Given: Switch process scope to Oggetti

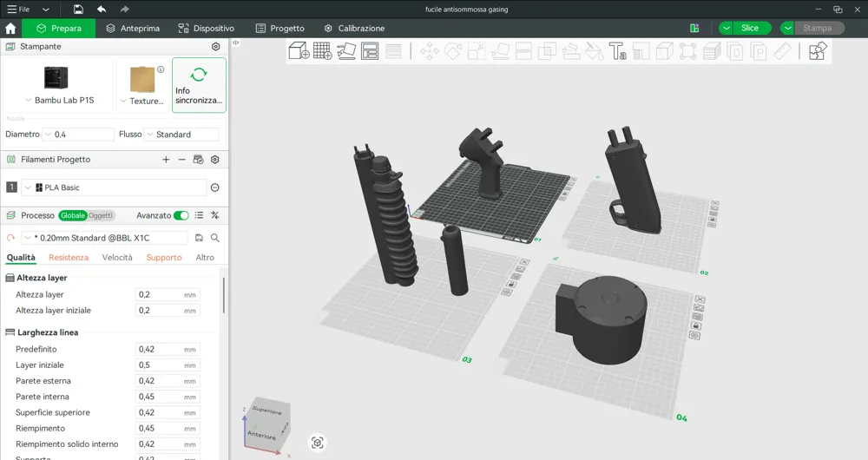Looking at the screenshot, I should 101,215.
